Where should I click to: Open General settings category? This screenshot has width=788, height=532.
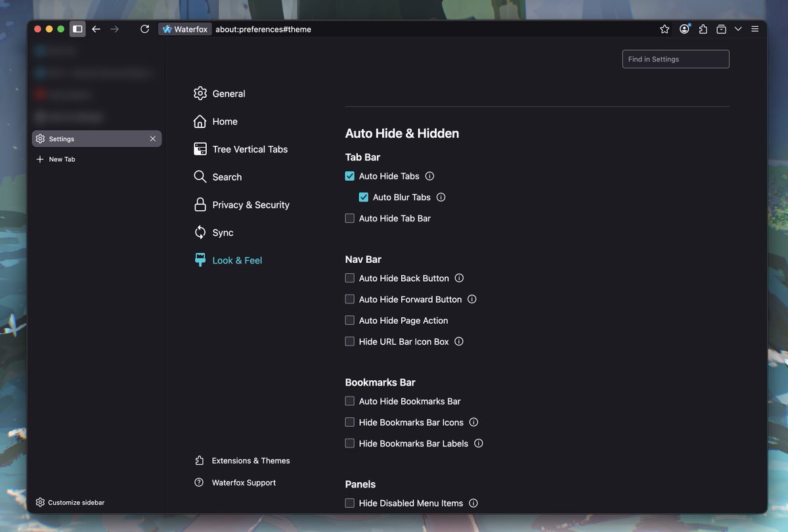point(219,93)
